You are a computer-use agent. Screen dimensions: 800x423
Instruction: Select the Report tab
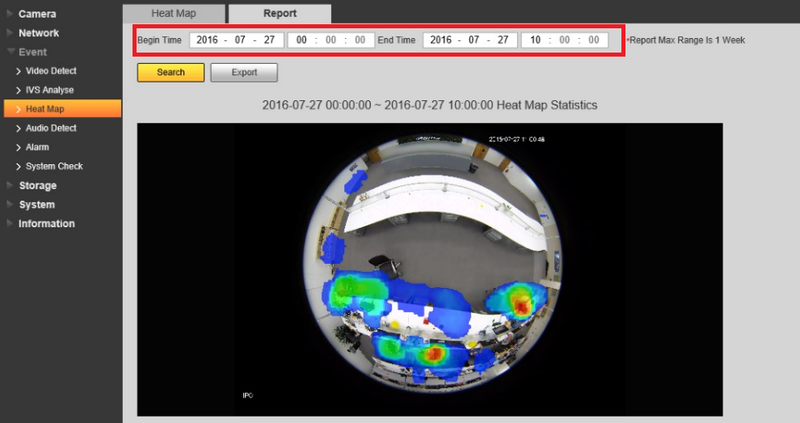(x=279, y=14)
